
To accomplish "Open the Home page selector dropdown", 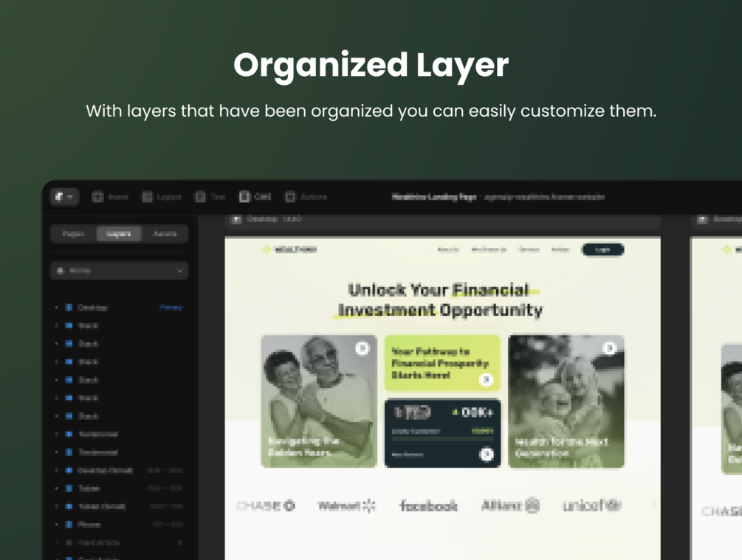I will 120,271.
